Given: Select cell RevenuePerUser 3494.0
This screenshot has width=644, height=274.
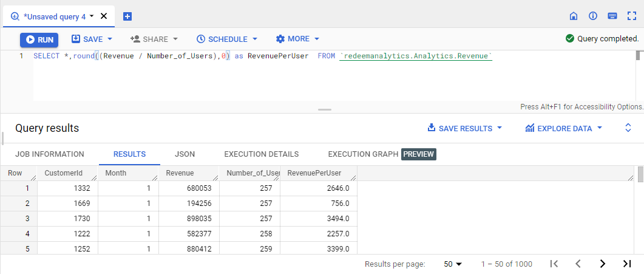Looking at the screenshot, I should pos(318,219).
